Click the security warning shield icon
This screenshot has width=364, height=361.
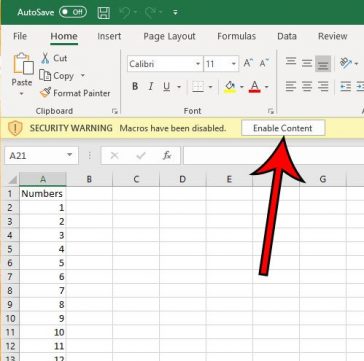pyautogui.click(x=15, y=128)
